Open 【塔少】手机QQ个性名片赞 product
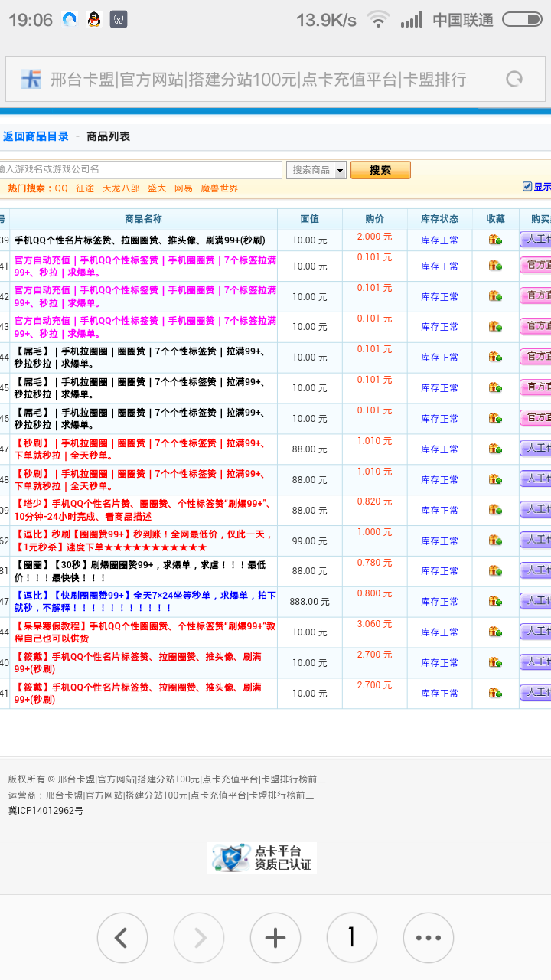This screenshot has width=551, height=980. (x=142, y=510)
